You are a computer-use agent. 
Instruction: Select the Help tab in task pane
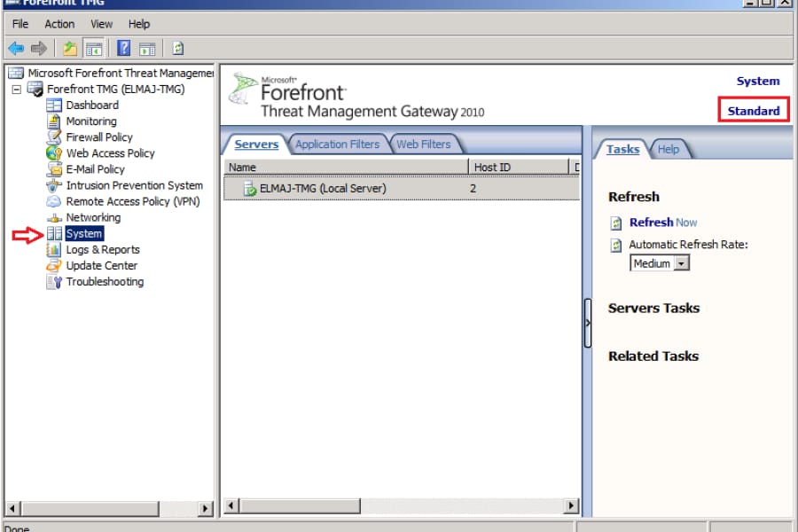(x=668, y=149)
